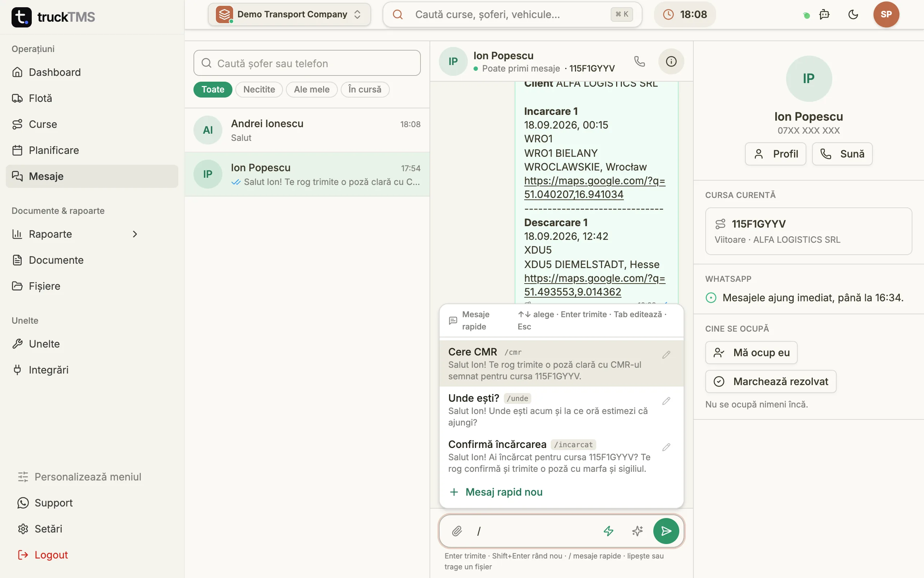Attach a file with the paperclip icon

pos(457,531)
